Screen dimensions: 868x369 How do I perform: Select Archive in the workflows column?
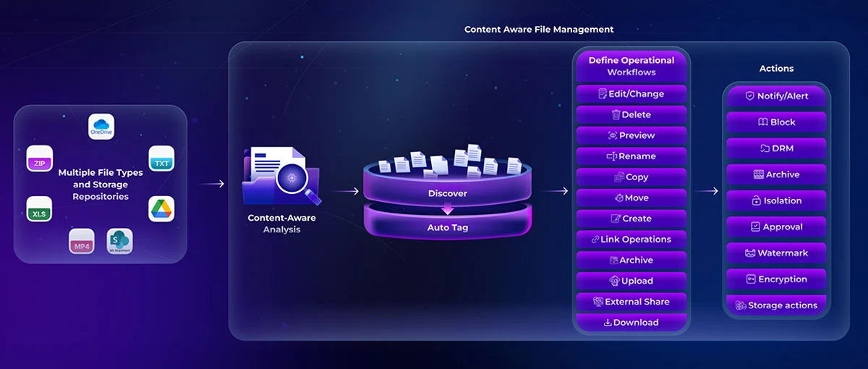(631, 260)
